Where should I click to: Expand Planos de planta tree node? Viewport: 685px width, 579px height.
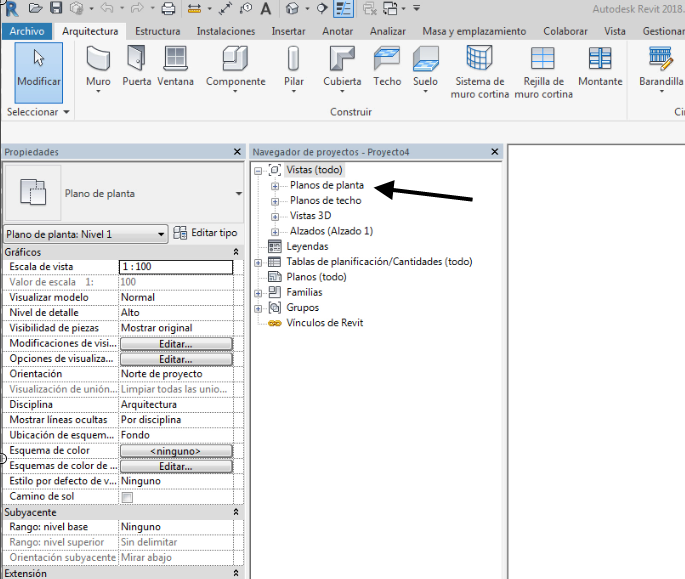point(275,186)
